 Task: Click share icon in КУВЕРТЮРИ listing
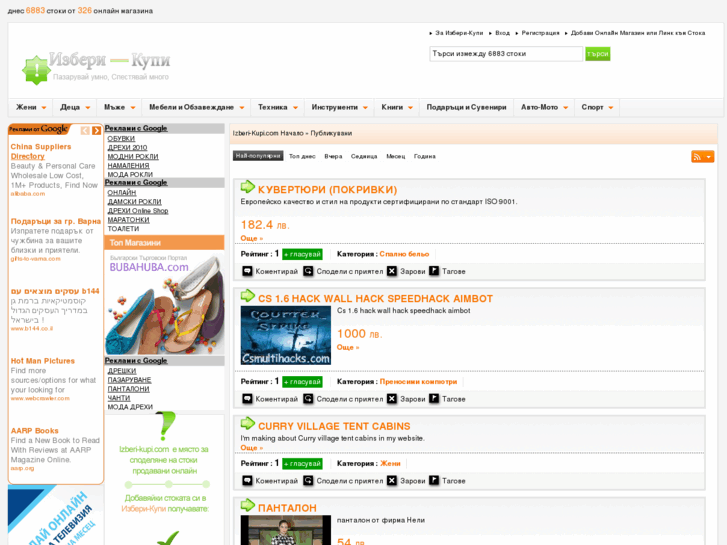tap(308, 271)
